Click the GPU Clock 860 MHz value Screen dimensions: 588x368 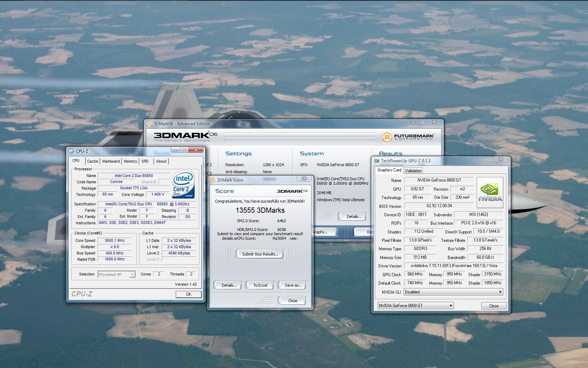415,274
